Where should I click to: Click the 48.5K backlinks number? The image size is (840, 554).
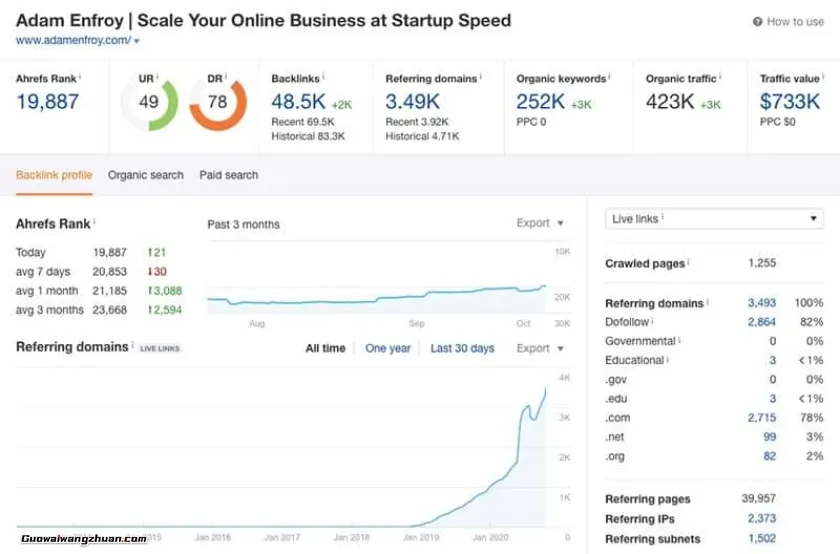297,101
